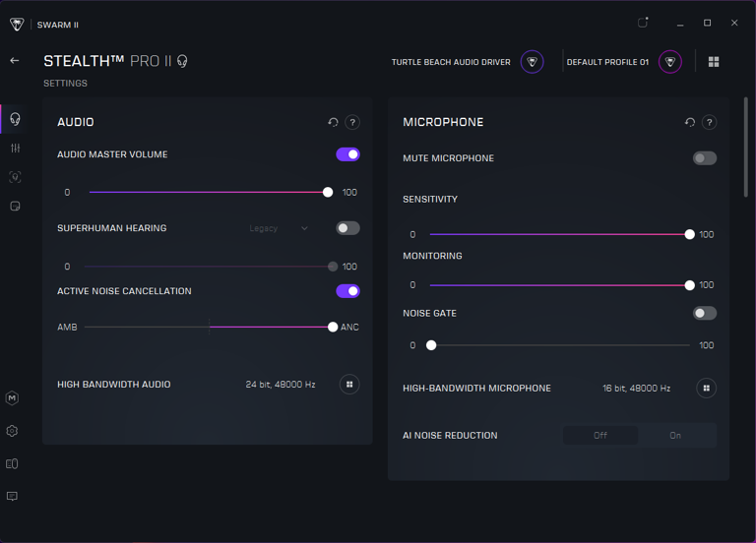Click the Superhuman Hearing level slider handle
The width and height of the screenshot is (756, 543).
pyautogui.click(x=333, y=267)
